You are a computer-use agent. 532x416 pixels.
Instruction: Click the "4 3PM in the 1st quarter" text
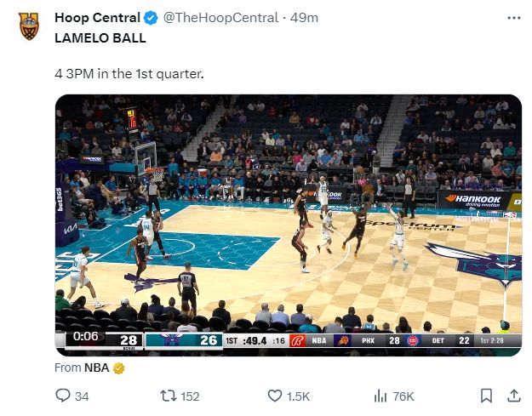click(129, 73)
